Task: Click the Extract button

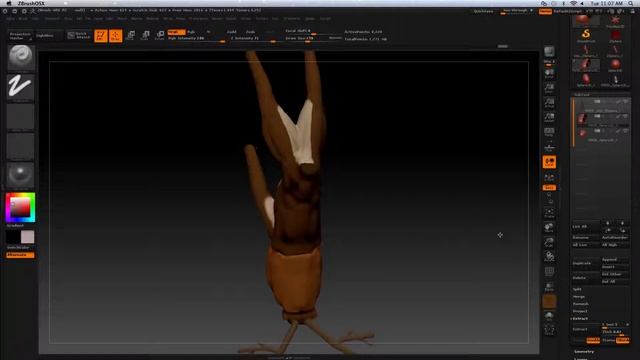Action: click(586, 329)
